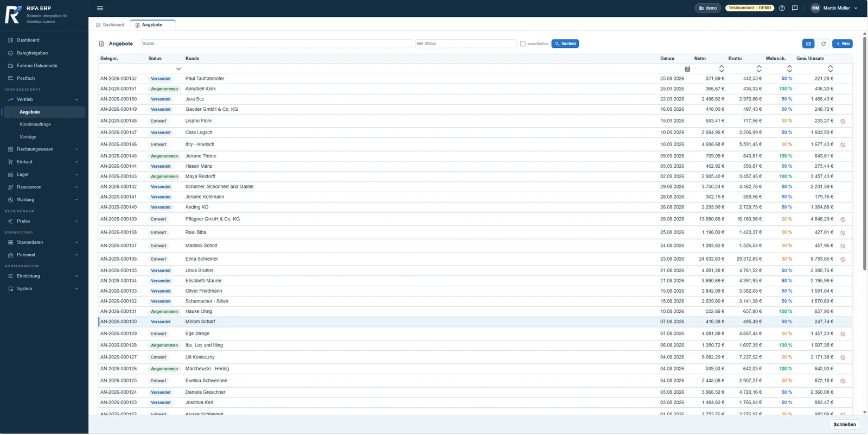The image size is (868, 435).
Task: Click the cancel icon for AN-2026-000146
Action: [843, 145]
